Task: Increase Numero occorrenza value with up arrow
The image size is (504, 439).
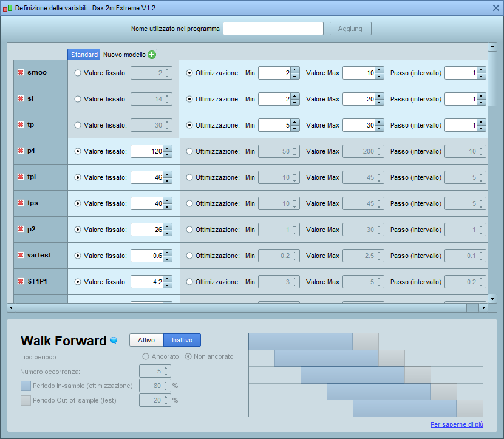Action: click(x=166, y=368)
